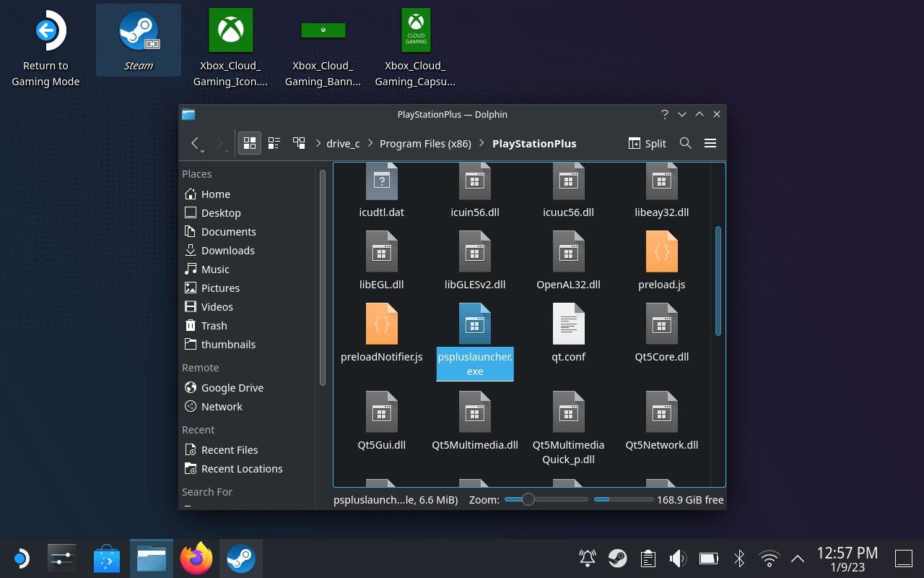Open the Dolphin search icon
This screenshot has height=578, width=924.
[686, 143]
